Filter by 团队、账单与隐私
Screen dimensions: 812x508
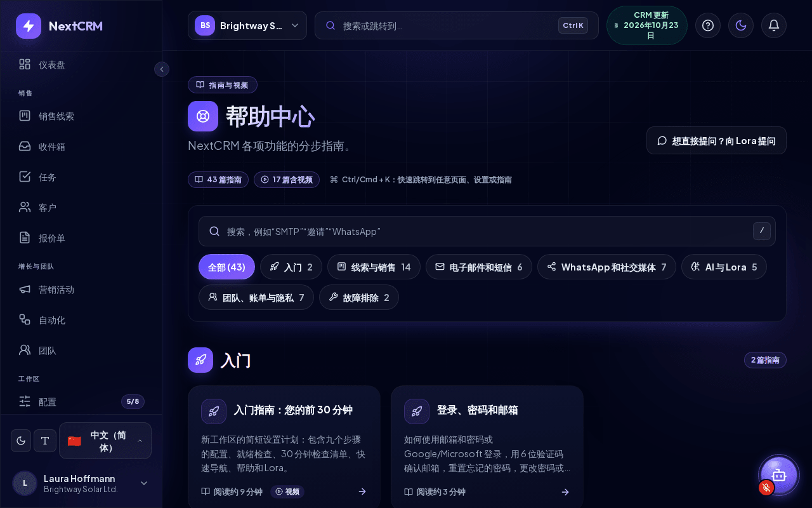(x=256, y=297)
